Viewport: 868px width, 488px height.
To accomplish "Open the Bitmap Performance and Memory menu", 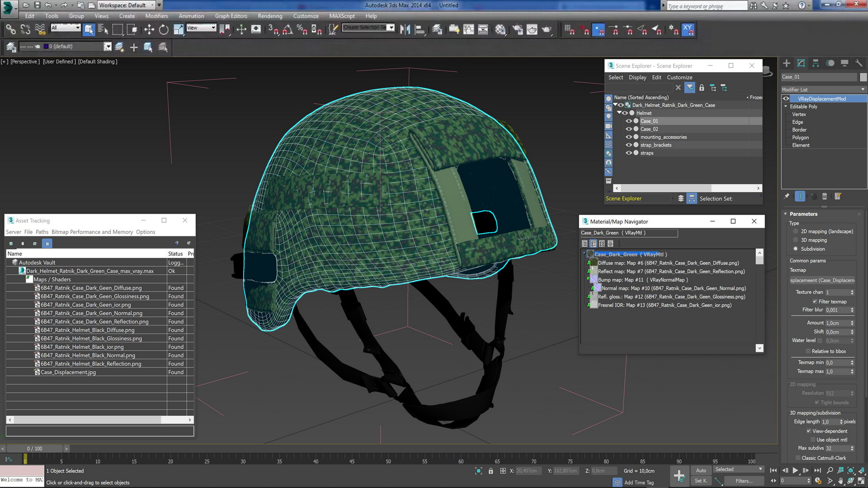I will pos(92,232).
